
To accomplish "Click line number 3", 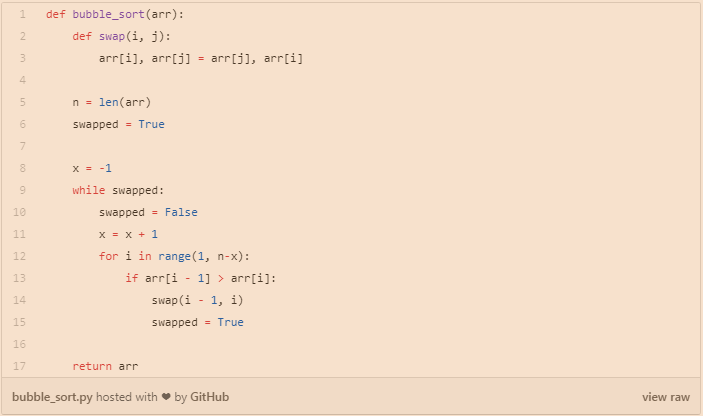I will click(22, 58).
